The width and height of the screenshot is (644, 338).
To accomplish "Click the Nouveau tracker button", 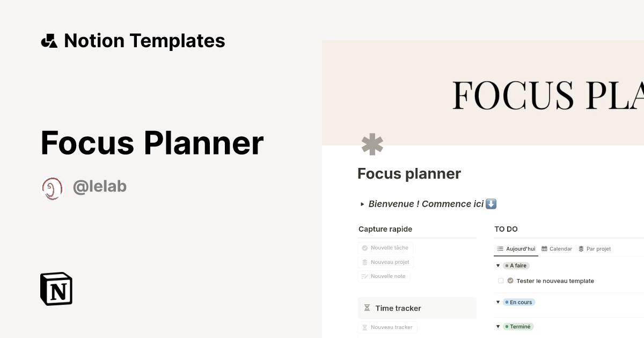I will [387, 327].
